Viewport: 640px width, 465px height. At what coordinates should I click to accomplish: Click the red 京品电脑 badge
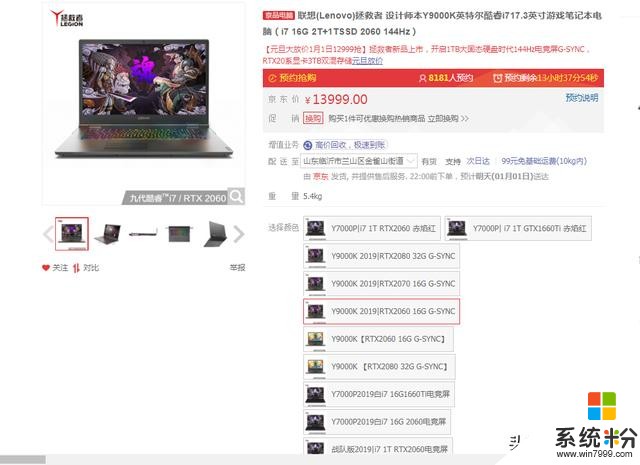point(278,16)
